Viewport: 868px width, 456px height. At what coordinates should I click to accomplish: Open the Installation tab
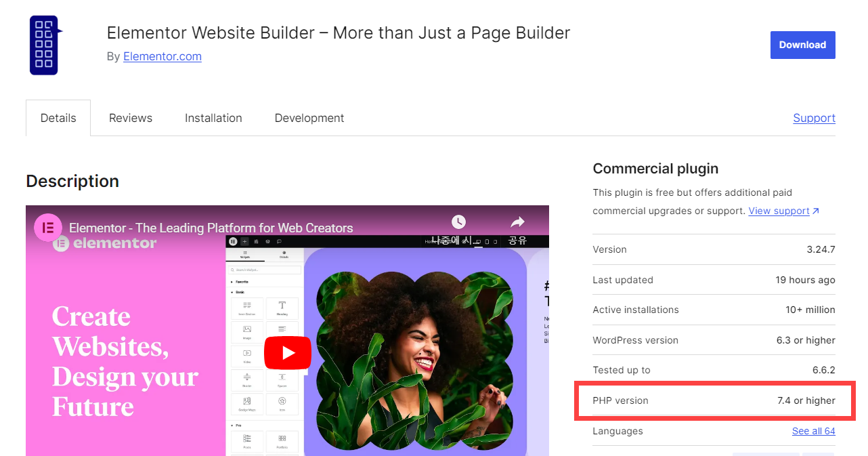[213, 118]
